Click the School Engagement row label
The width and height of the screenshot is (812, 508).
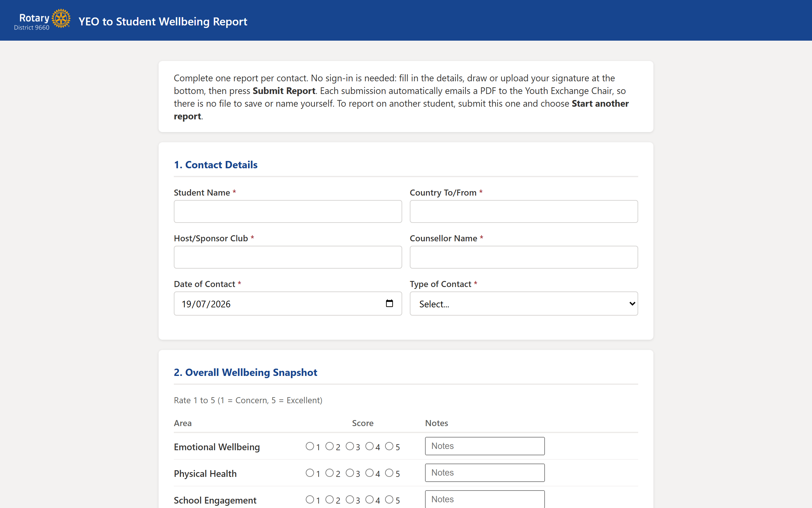(x=215, y=500)
